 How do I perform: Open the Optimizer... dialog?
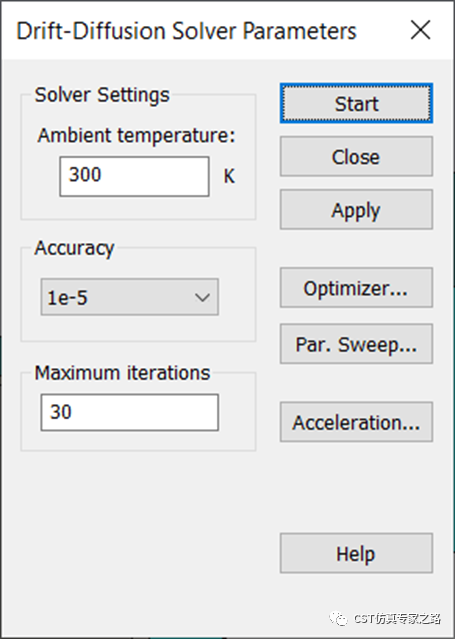(x=356, y=288)
